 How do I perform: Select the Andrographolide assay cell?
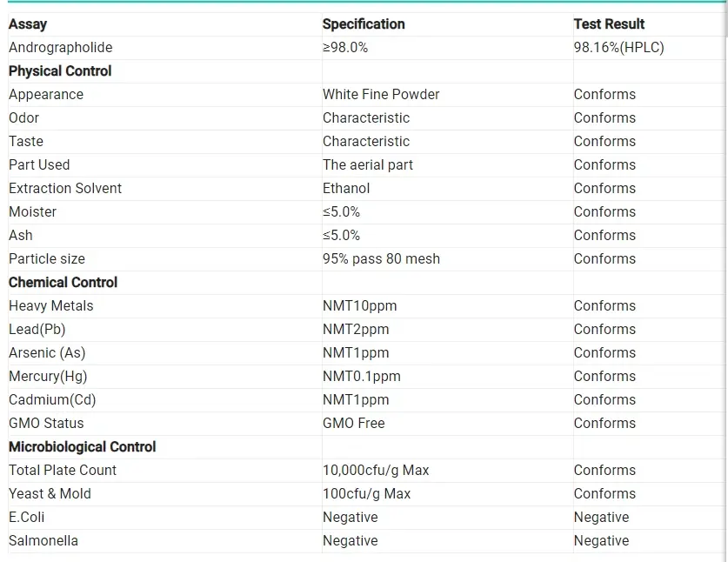pos(60,48)
